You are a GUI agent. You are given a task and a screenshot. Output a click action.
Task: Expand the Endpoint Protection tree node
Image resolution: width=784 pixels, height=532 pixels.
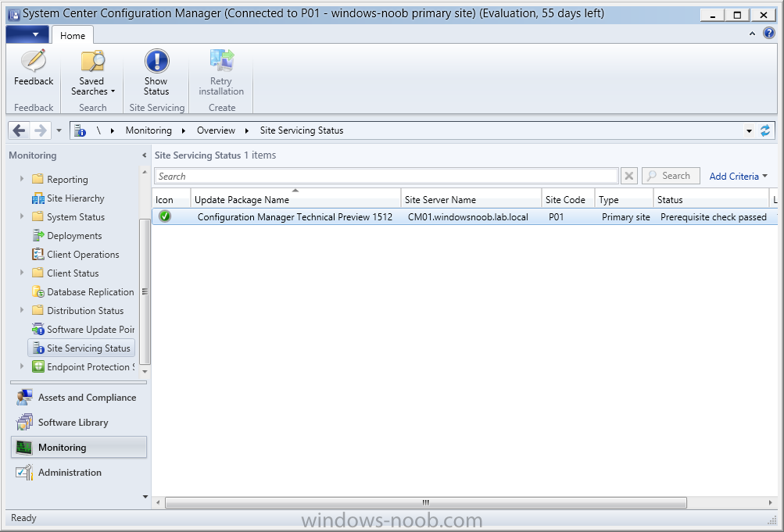22,366
